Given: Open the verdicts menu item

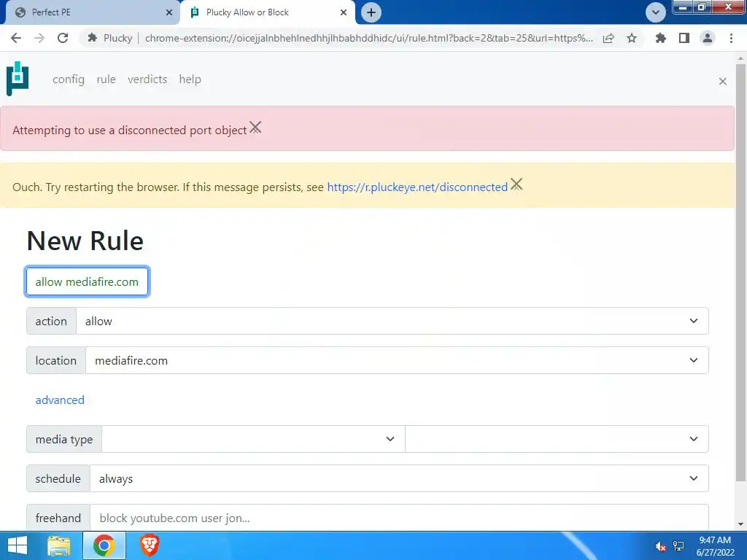Looking at the screenshot, I should (147, 79).
